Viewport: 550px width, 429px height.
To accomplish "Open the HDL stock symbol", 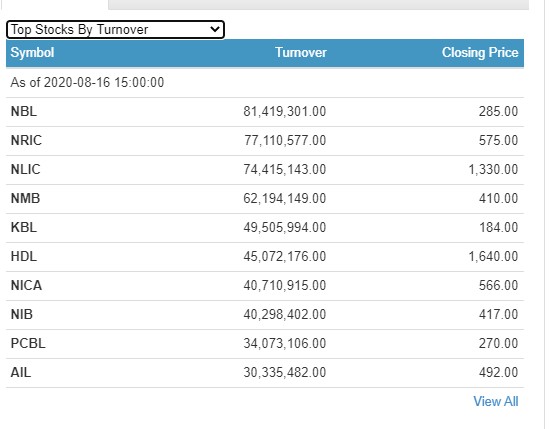I will click(24, 256).
